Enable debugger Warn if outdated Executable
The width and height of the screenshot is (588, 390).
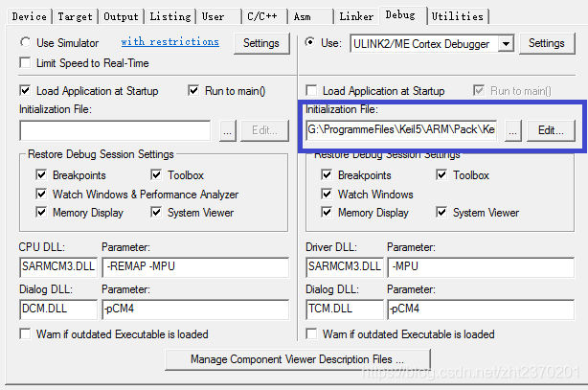pos(311,333)
